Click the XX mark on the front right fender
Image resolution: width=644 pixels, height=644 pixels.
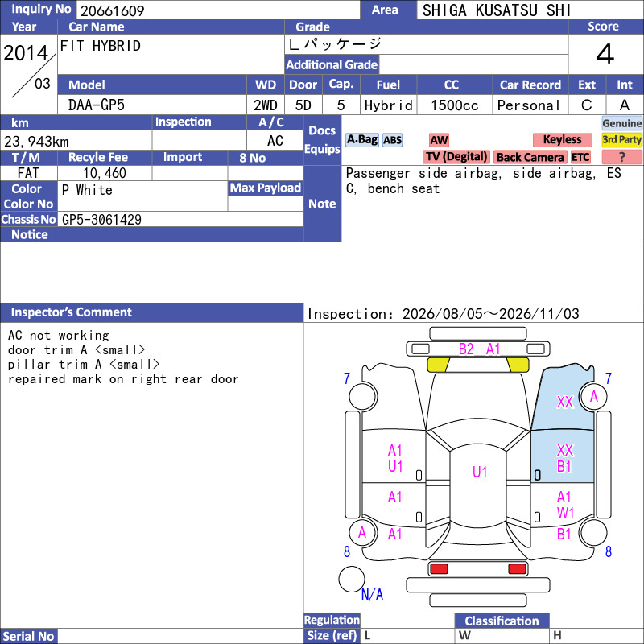[x=565, y=402]
